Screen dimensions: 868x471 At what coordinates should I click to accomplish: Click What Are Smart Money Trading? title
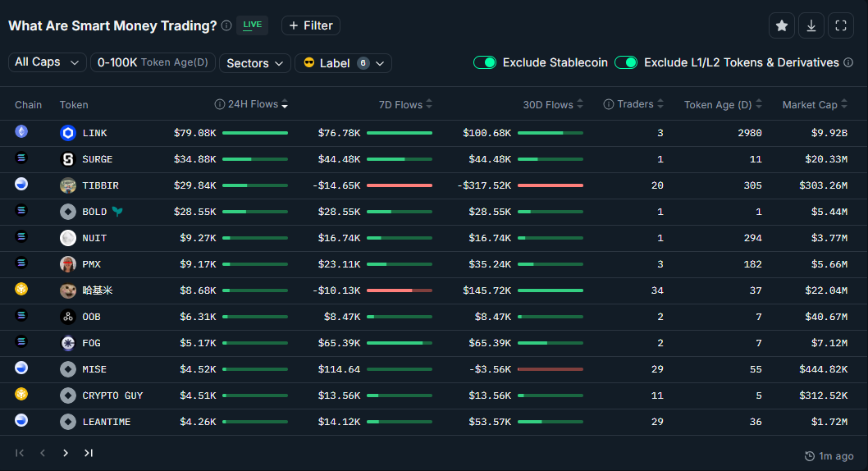point(112,25)
